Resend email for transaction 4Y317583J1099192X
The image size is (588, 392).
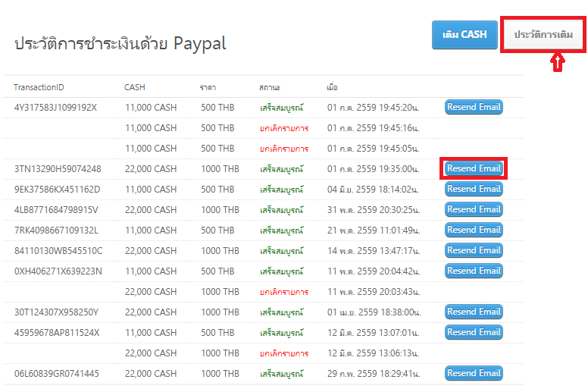click(474, 107)
